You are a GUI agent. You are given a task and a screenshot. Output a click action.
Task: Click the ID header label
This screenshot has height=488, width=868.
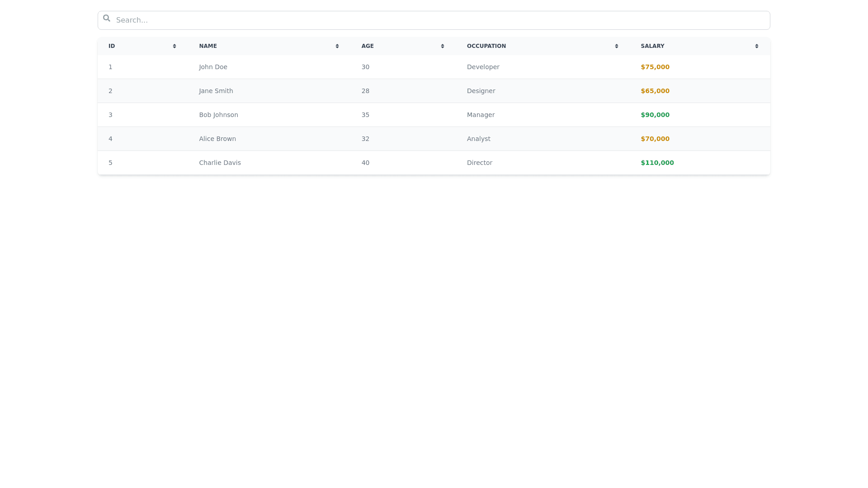click(x=112, y=46)
